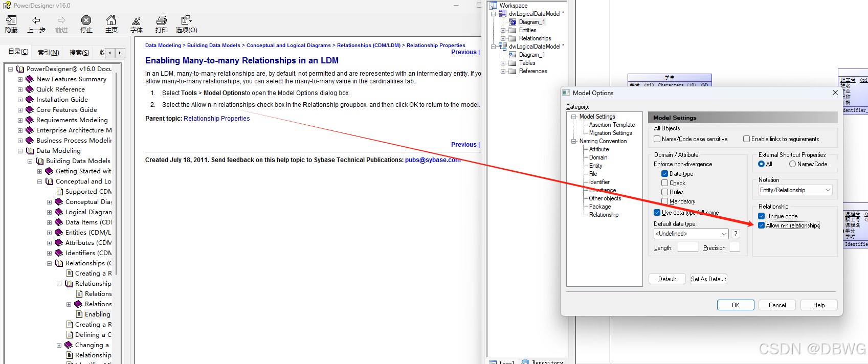This screenshot has height=364, width=868.
Task: Click the Core Features Guide book icon
Action: pos(30,110)
